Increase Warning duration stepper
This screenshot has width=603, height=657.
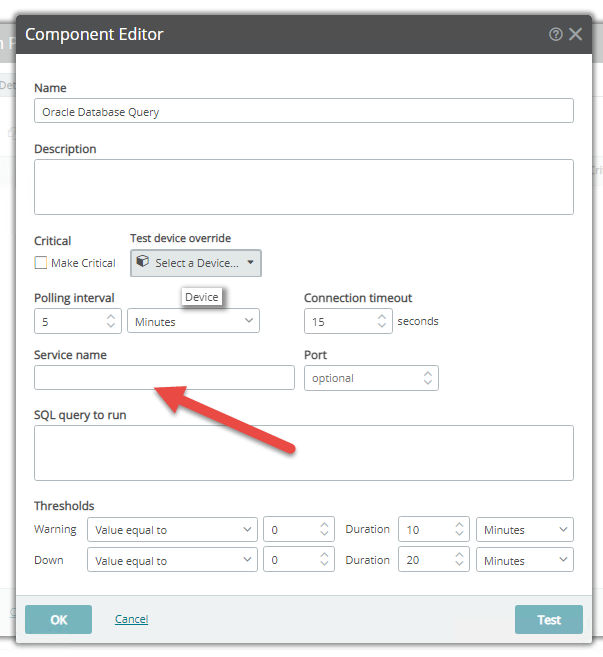[459, 525]
